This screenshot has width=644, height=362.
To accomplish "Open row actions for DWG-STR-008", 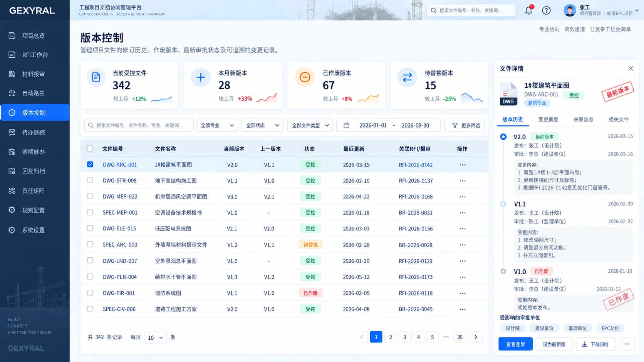I will [x=462, y=181].
